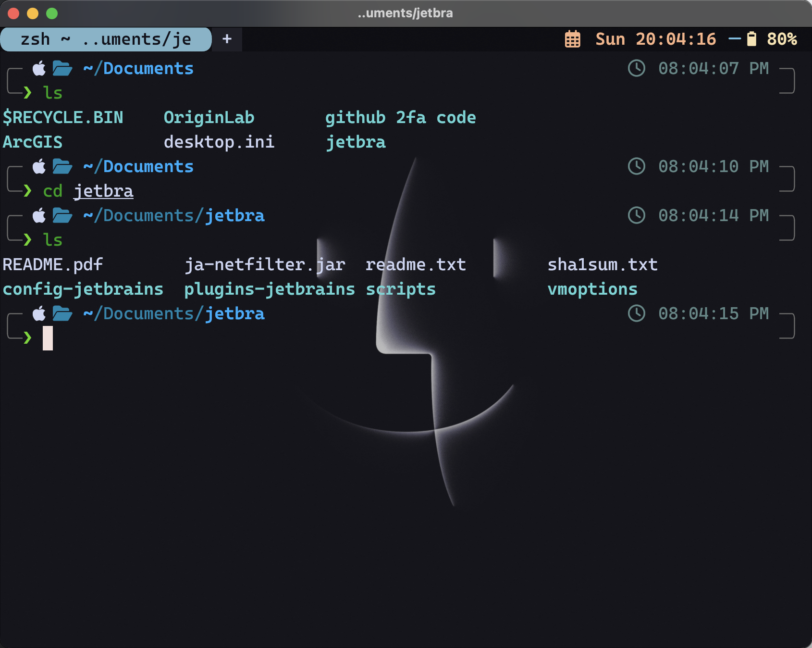
Task: Open a new tab with plus button
Action: [227, 39]
